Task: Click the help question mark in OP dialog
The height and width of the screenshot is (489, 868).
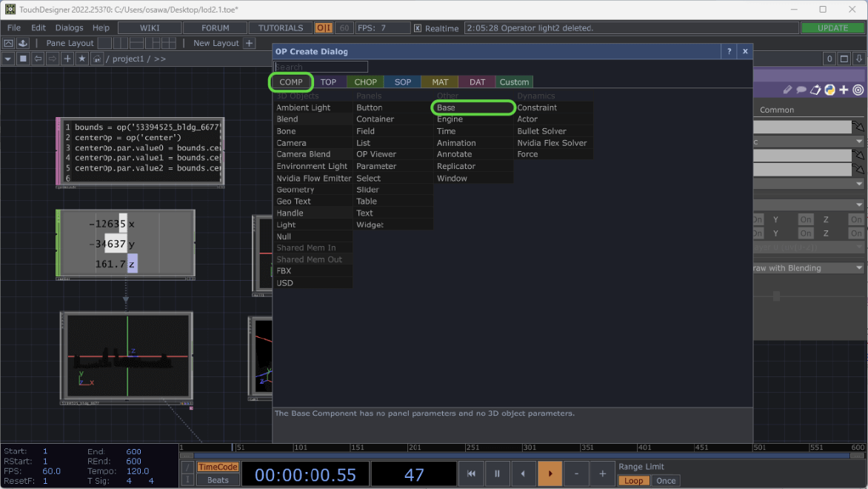Action: coord(729,51)
